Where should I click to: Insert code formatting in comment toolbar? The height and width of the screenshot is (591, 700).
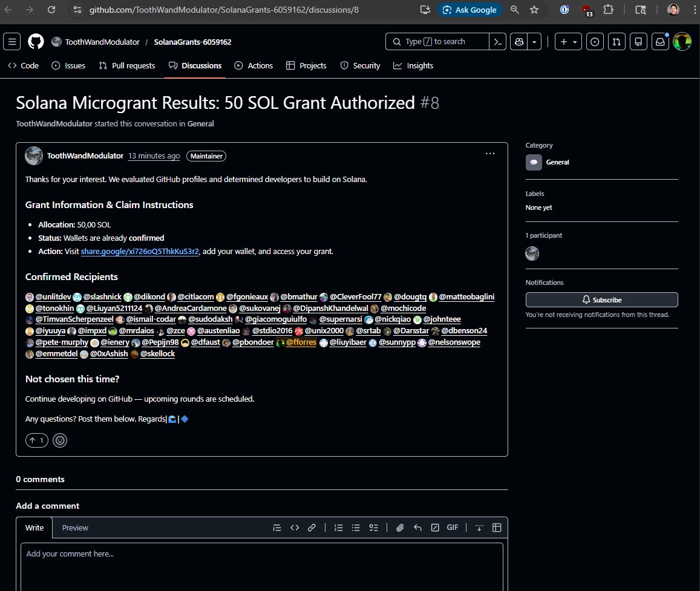pos(295,527)
